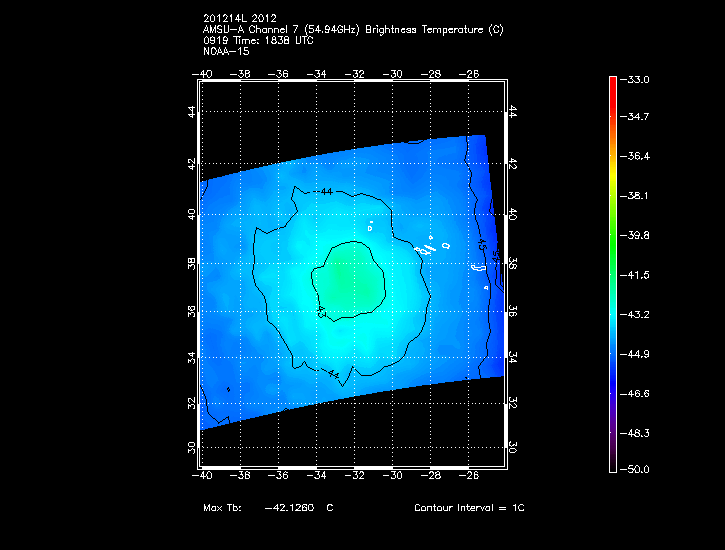Image resolution: width=725 pixels, height=550 pixels.
Task: Click the storm ID '201214L 2012' header
Action: tap(243, 20)
